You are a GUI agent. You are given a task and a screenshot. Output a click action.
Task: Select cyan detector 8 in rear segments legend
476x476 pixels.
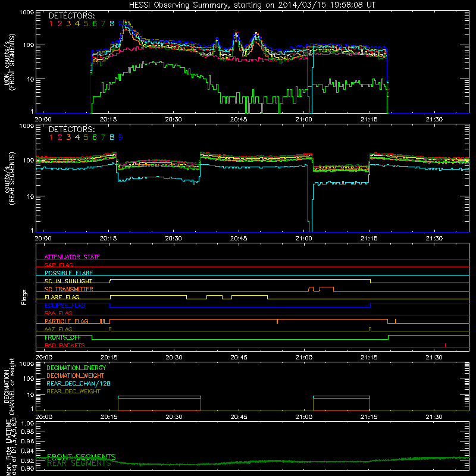112,137
